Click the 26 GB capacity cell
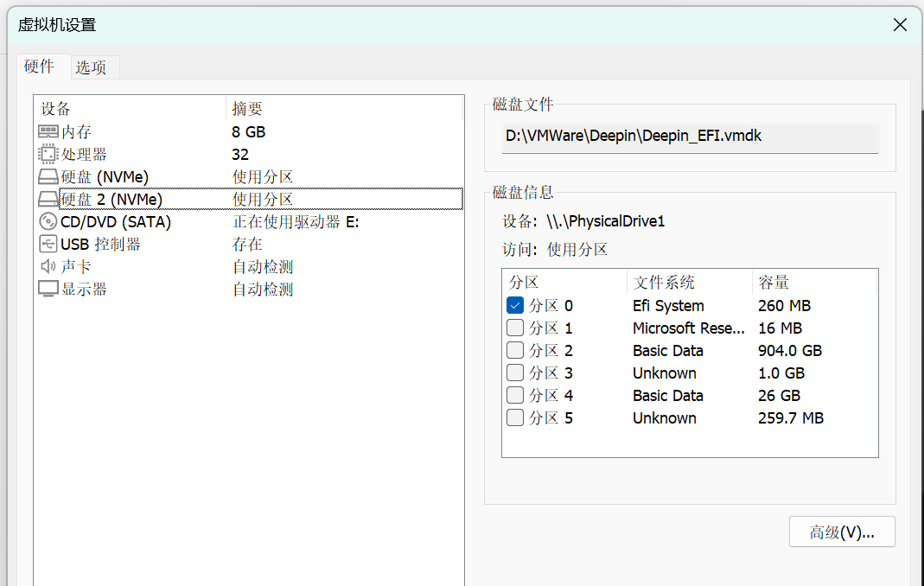Screen dimensions: 924x586 tap(779, 395)
